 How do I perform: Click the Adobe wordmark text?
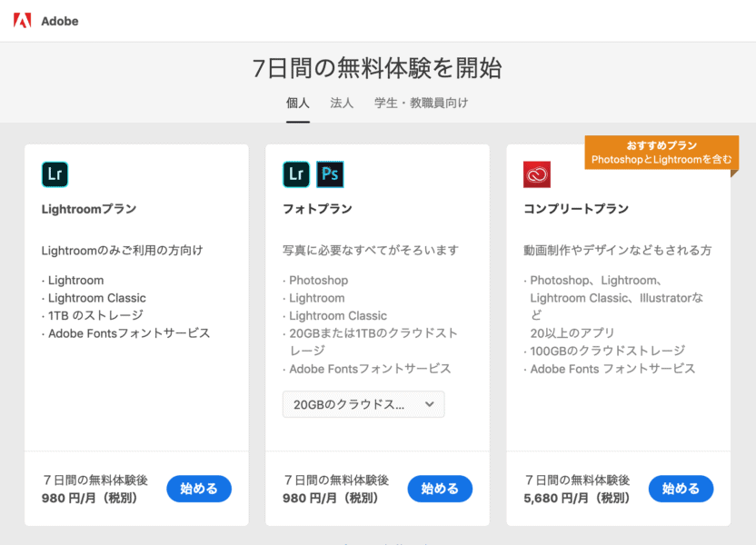(x=60, y=21)
